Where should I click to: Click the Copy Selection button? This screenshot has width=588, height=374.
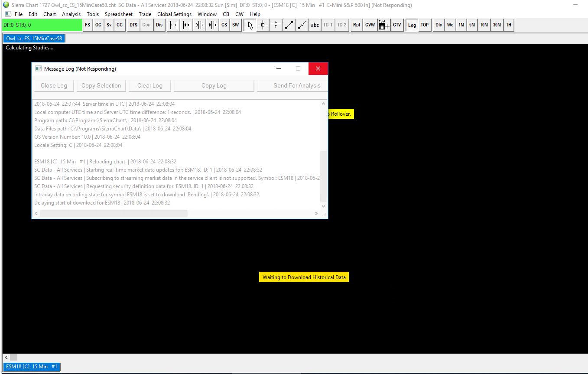tap(101, 85)
